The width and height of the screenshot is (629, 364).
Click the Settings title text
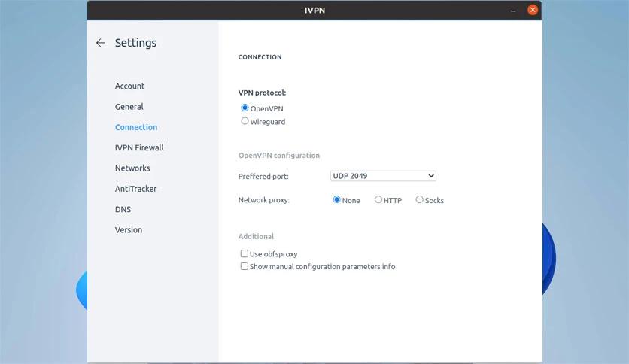tap(135, 43)
